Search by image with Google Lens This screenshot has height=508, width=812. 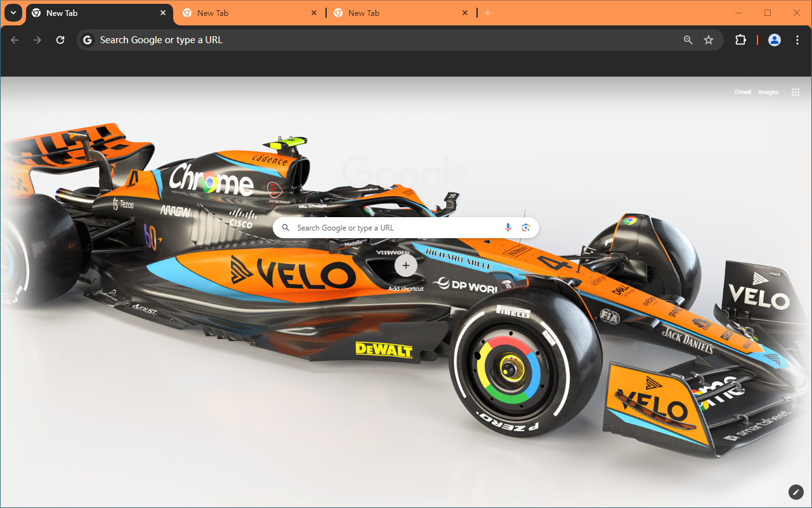[x=525, y=228]
